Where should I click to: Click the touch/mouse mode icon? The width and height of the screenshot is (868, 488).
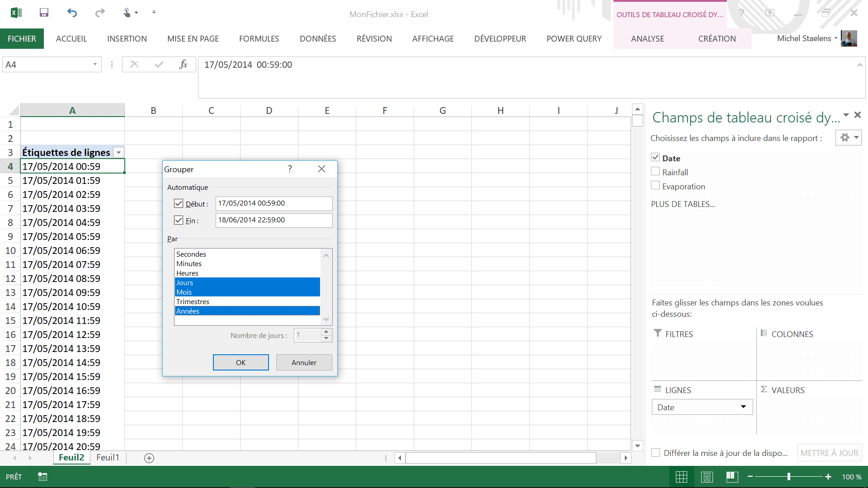[127, 13]
